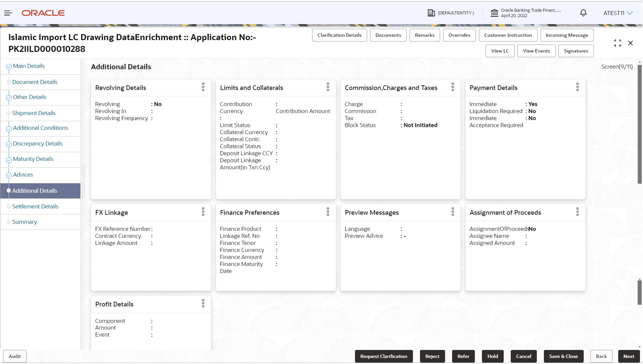Click the Save & Close button
Image resolution: width=643 pixels, height=364 pixels.
click(563, 356)
